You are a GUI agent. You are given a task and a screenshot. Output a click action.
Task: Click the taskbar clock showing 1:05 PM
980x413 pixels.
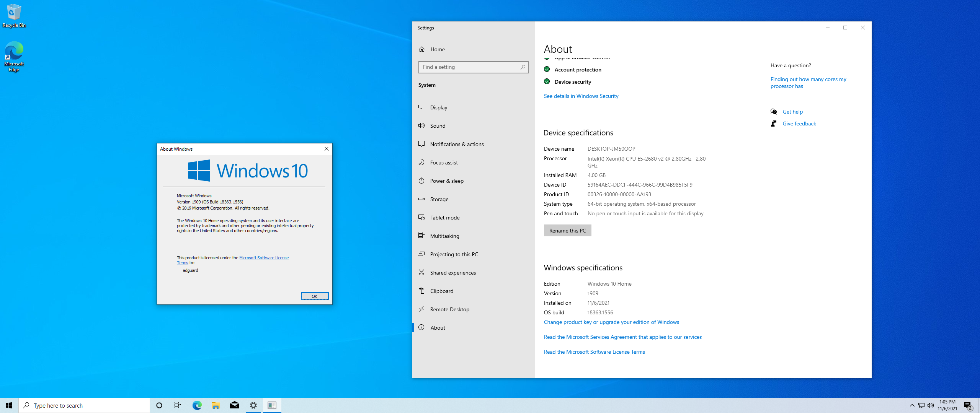(947, 405)
